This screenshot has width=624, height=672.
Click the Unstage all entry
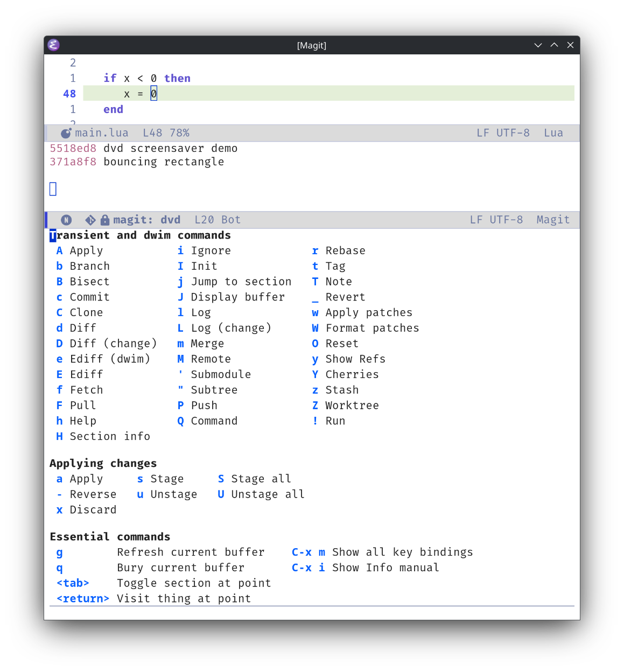click(261, 494)
